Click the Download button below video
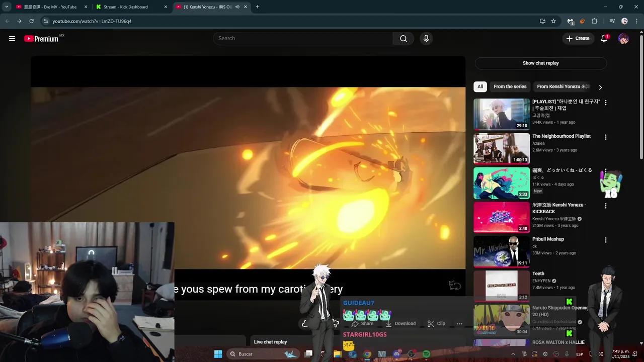Image resolution: width=644 pixels, height=362 pixels. [400, 324]
